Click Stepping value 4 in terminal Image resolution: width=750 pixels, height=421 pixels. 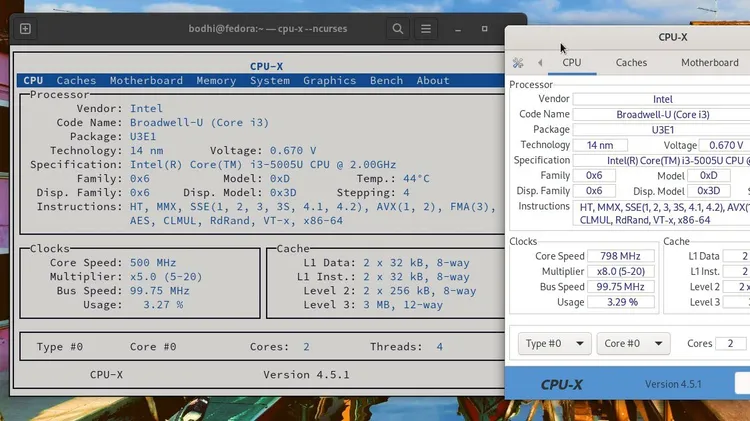click(406, 193)
